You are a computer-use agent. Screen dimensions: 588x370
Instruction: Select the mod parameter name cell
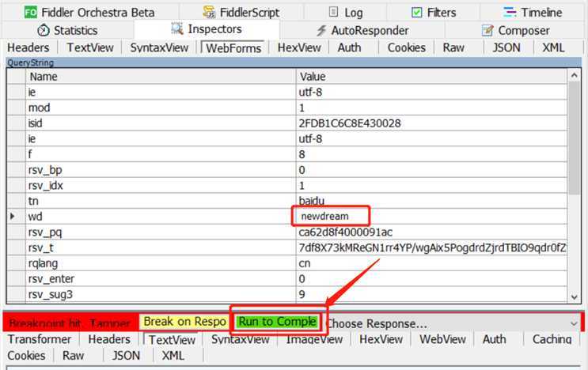coord(161,108)
